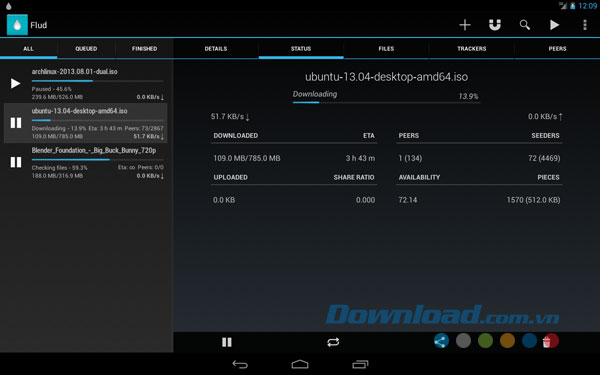This screenshot has width=600, height=375.
Task: Share the torrent via share icon
Action: pyautogui.click(x=441, y=341)
